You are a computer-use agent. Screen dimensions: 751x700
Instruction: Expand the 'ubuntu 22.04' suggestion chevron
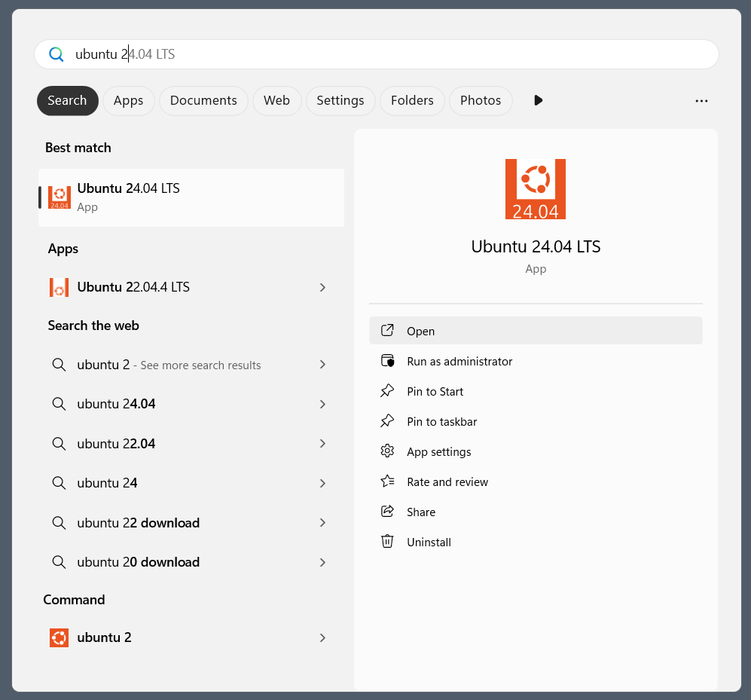click(323, 444)
